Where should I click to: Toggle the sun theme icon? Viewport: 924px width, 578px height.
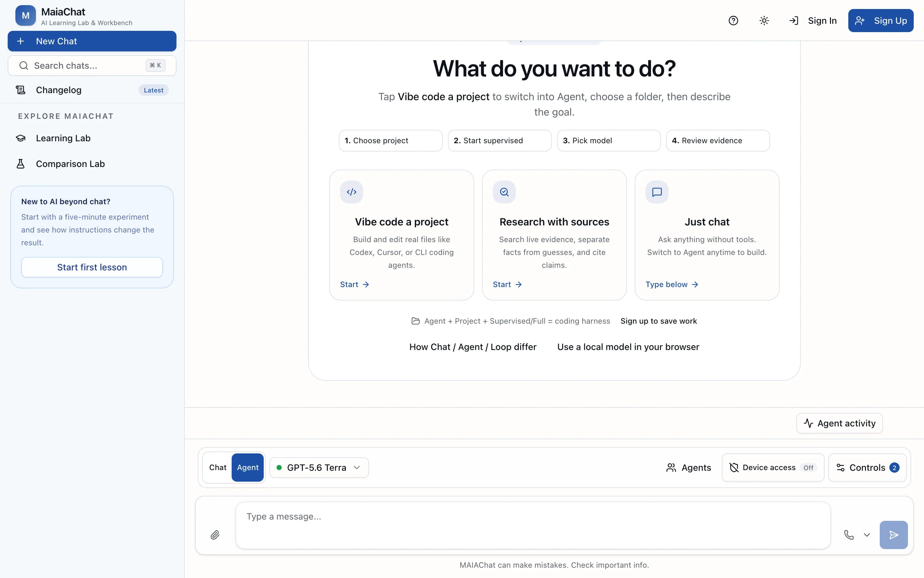pos(764,21)
